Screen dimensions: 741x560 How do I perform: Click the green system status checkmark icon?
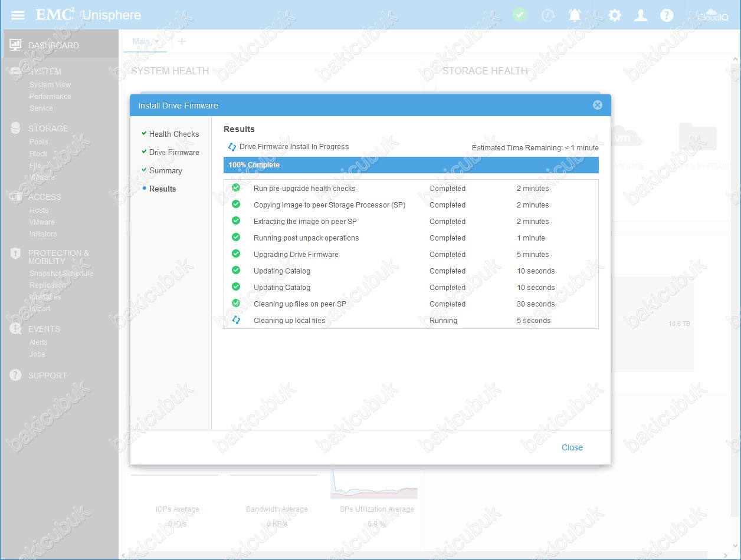tap(520, 15)
